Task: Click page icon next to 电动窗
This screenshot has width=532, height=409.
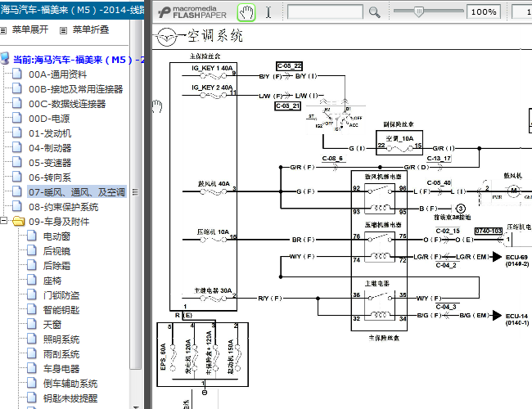Action: (x=32, y=236)
